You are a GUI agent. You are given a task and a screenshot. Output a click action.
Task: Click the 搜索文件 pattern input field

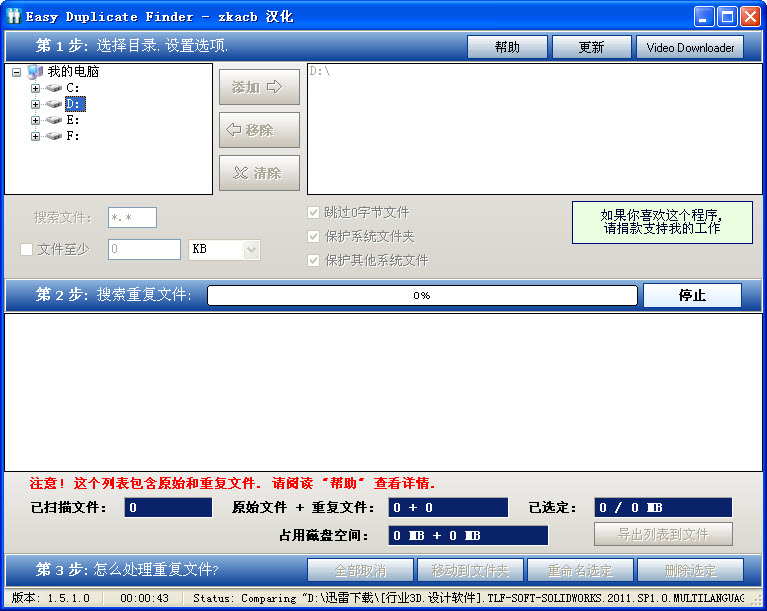(132, 218)
